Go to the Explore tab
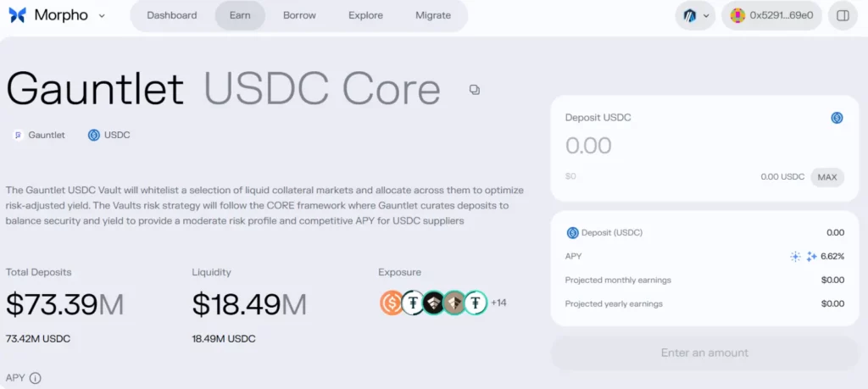The image size is (868, 389). click(x=365, y=15)
